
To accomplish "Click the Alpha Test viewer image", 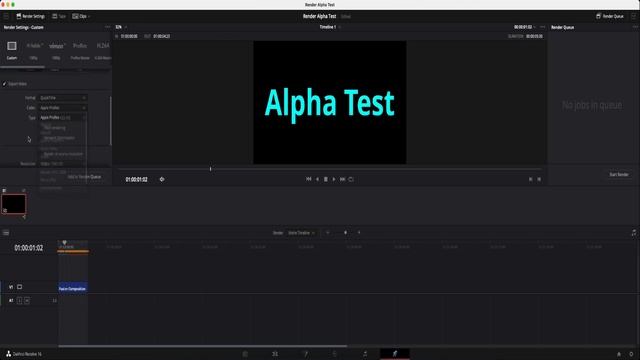I will tap(330, 102).
